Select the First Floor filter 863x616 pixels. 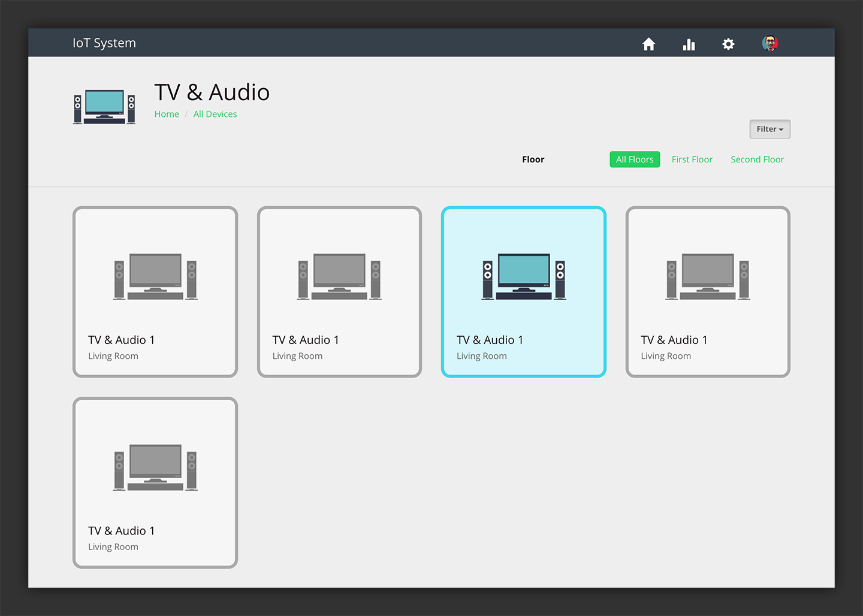click(692, 159)
